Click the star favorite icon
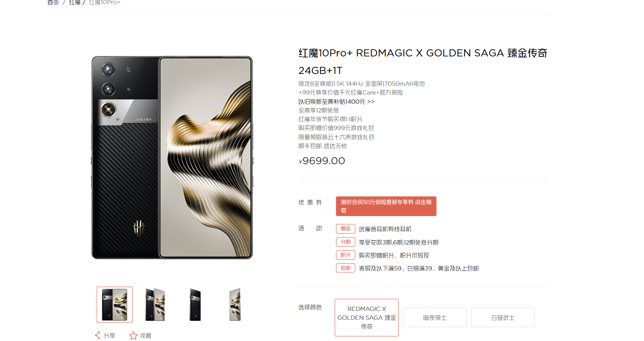644x341 pixels. pyautogui.click(x=133, y=336)
